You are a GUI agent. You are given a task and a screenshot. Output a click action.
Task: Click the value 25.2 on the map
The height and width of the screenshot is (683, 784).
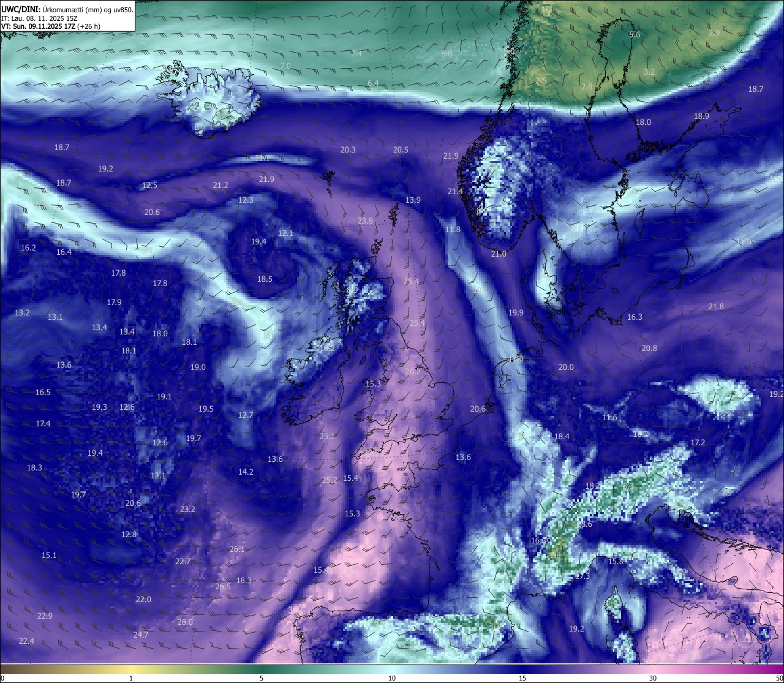[330, 480]
